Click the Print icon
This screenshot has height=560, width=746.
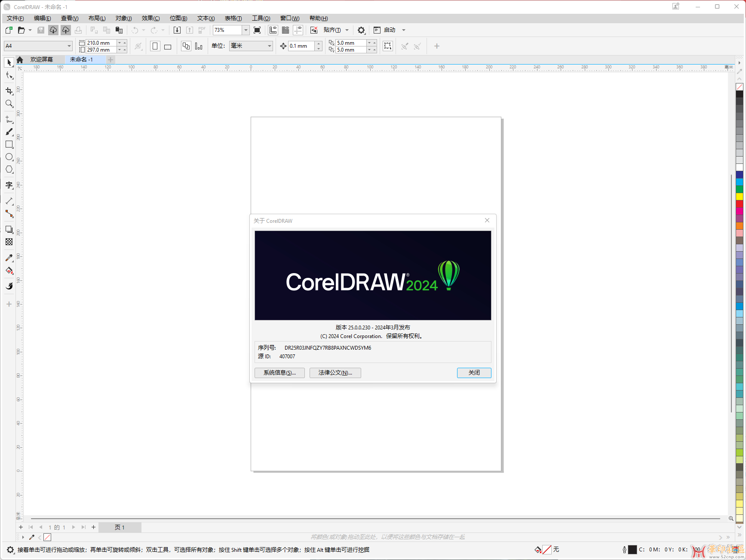[78, 30]
